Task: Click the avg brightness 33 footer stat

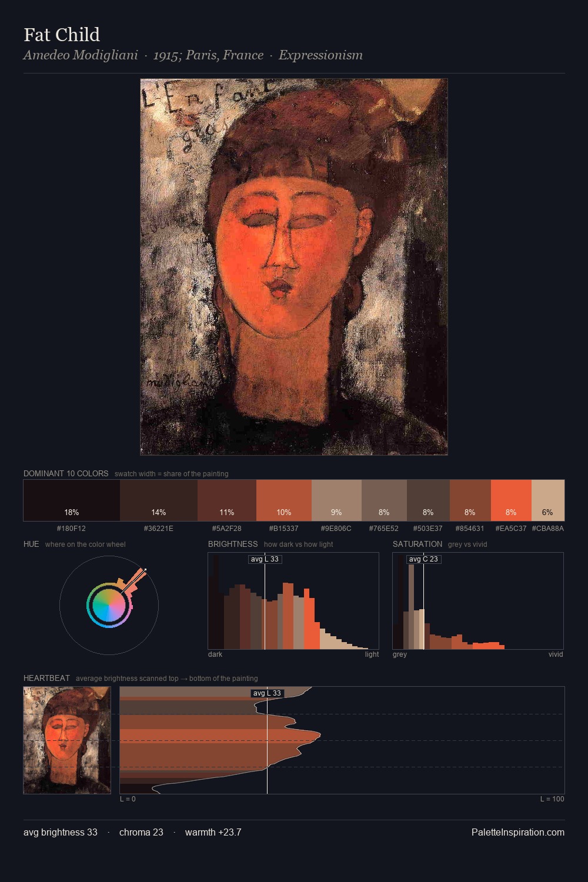Action: (x=61, y=832)
